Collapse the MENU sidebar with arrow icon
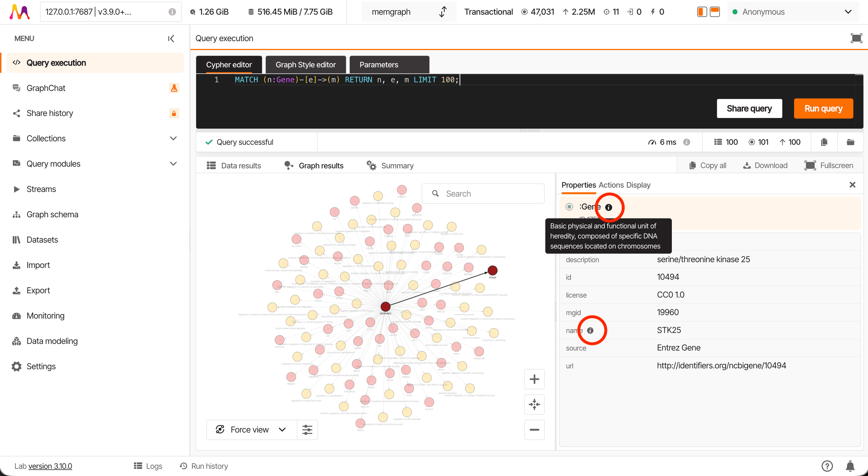Image resolution: width=868 pixels, height=476 pixels. click(171, 39)
